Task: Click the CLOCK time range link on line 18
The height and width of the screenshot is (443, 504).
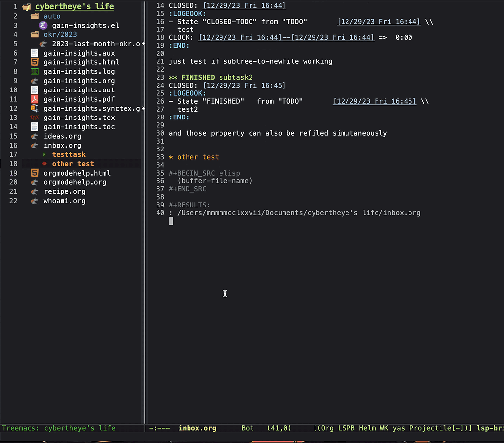Action: coord(285,37)
